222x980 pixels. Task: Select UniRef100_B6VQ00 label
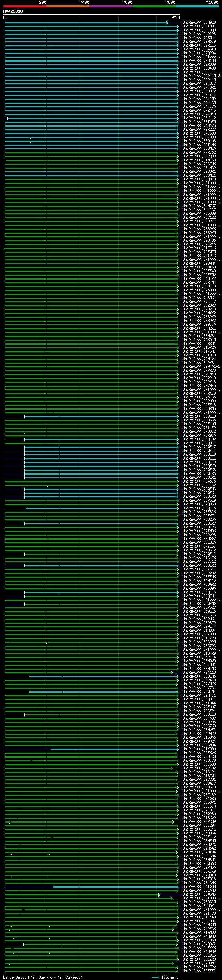tap(199, 156)
